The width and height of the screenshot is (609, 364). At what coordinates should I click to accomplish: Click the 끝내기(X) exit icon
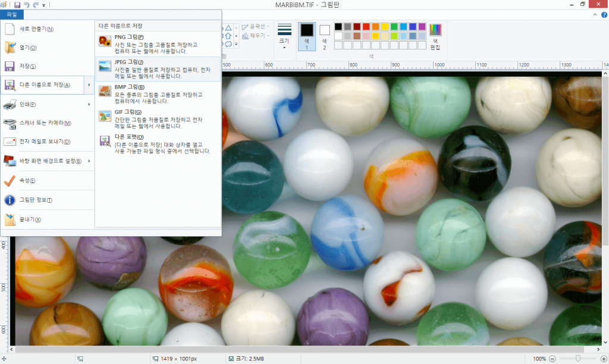(x=10, y=219)
